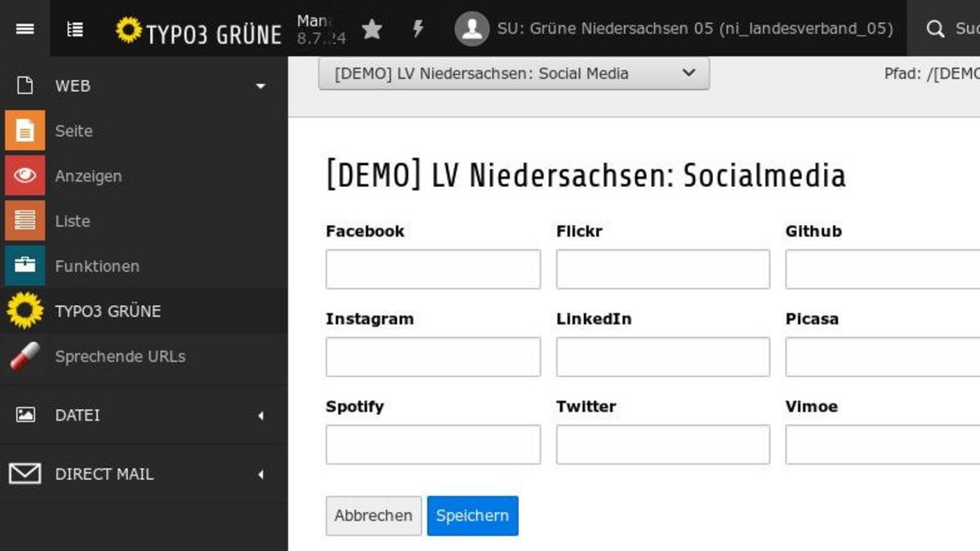Click the user avatar icon

[x=472, y=29]
